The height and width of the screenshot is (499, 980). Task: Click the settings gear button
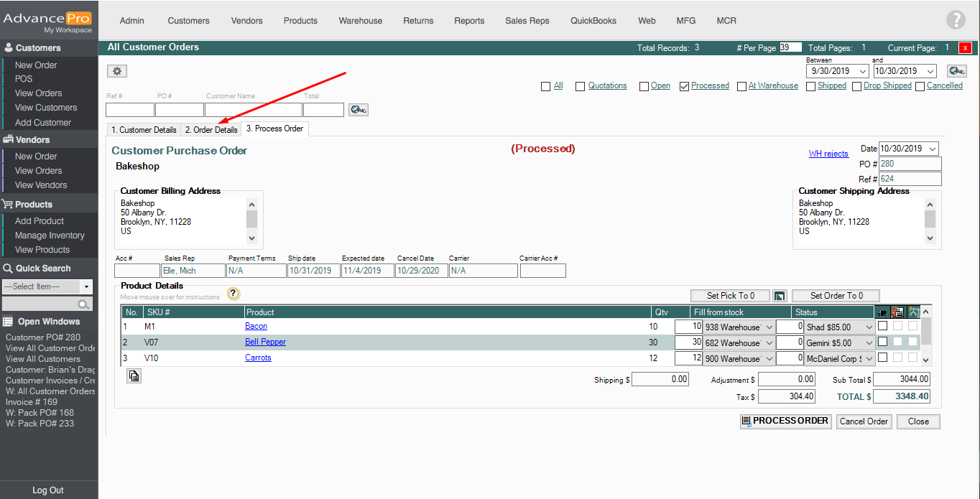click(117, 71)
